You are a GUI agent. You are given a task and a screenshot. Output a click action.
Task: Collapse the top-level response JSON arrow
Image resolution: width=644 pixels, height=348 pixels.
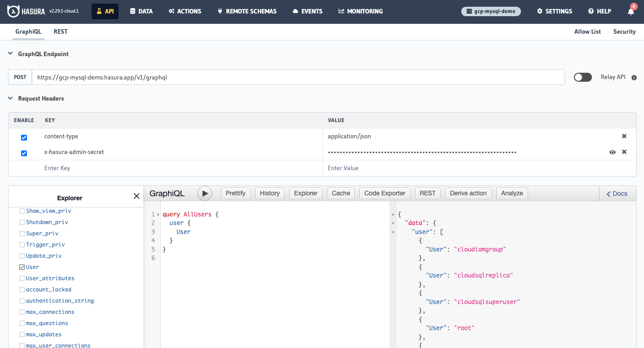[393, 215]
